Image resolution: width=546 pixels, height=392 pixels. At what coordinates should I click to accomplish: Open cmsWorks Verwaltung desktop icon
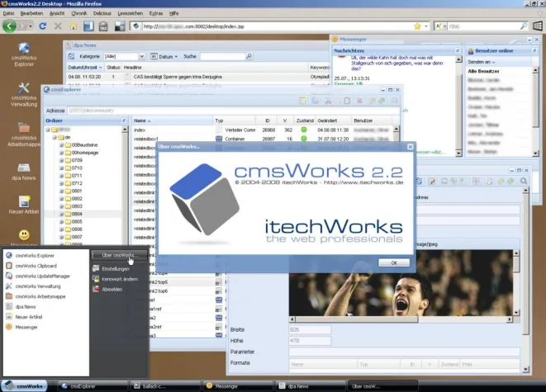(24, 94)
